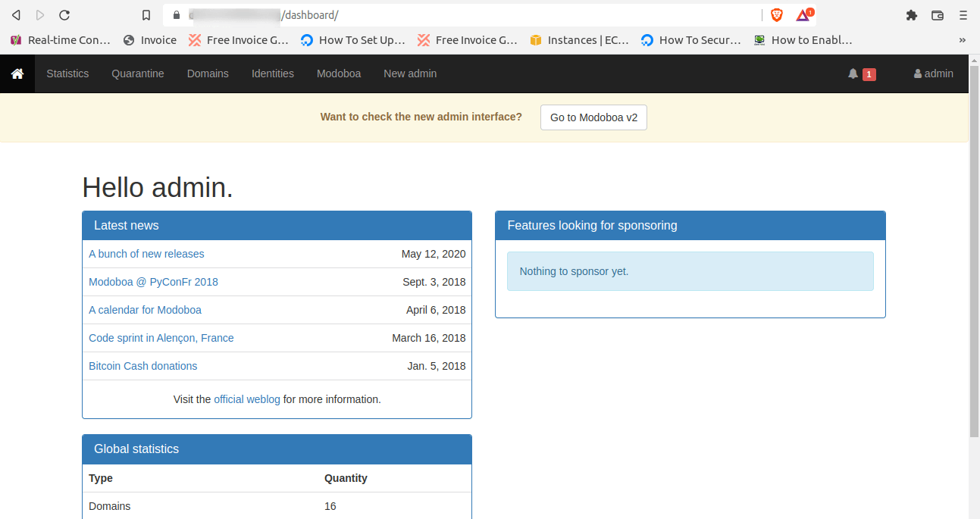This screenshot has width=980, height=519.
Task: Open Code sprint in Alençon, France link
Action: [161, 338]
